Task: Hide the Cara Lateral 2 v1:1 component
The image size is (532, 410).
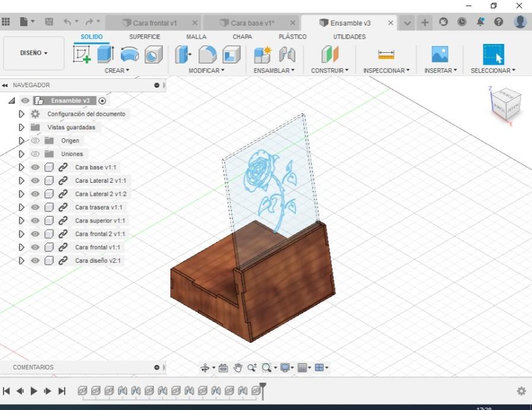Action: 35,180
